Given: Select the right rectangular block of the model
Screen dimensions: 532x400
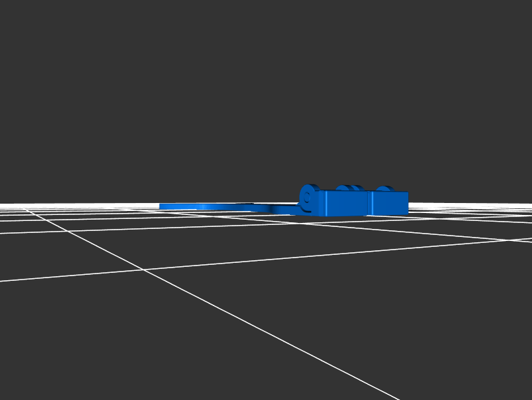Looking at the screenshot, I should [390, 203].
